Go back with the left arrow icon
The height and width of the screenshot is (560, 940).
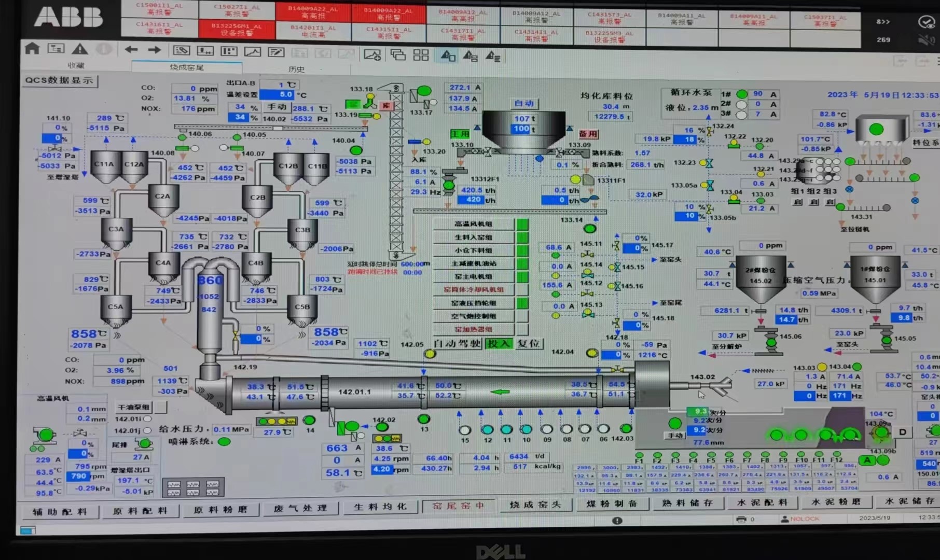pyautogui.click(x=131, y=50)
